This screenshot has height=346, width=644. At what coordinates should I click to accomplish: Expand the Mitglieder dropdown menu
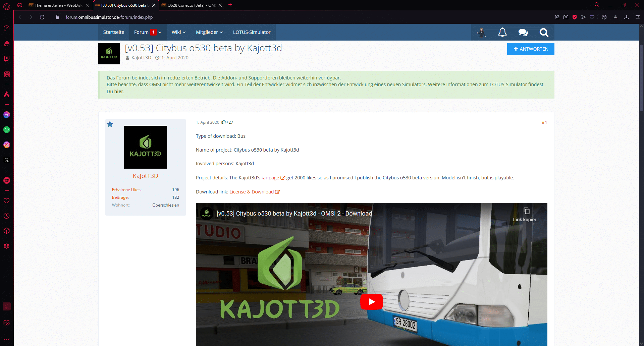[x=209, y=32]
